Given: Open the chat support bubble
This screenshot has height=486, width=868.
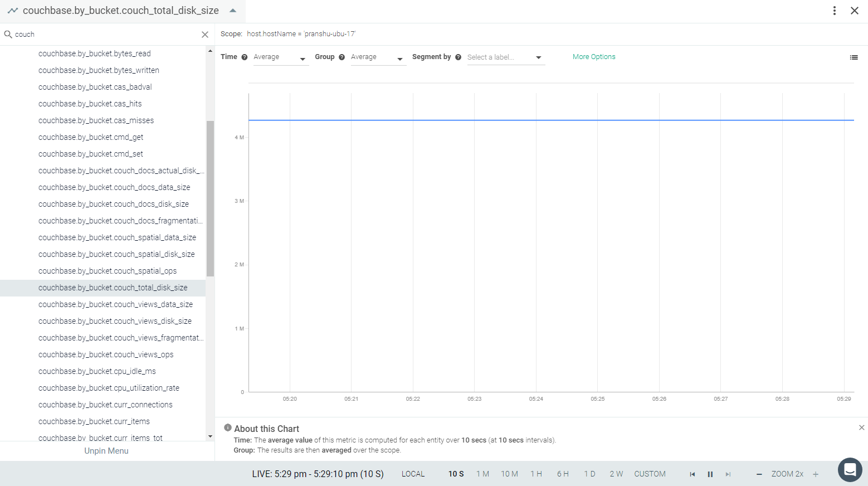Looking at the screenshot, I should tap(850, 470).
